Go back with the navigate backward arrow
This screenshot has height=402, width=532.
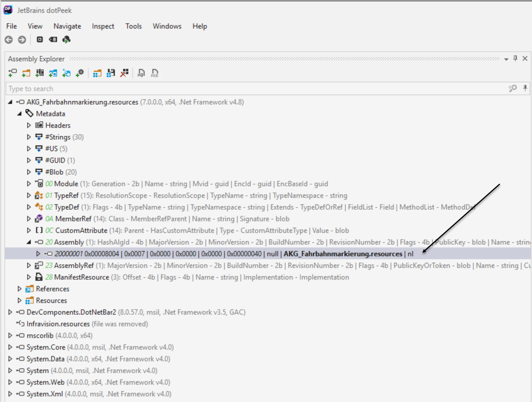[x=9, y=40]
